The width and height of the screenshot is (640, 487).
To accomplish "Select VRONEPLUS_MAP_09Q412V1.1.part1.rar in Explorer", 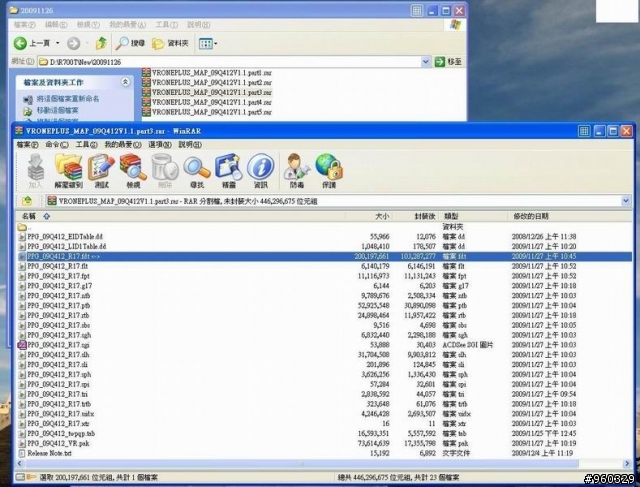I will pos(207,73).
